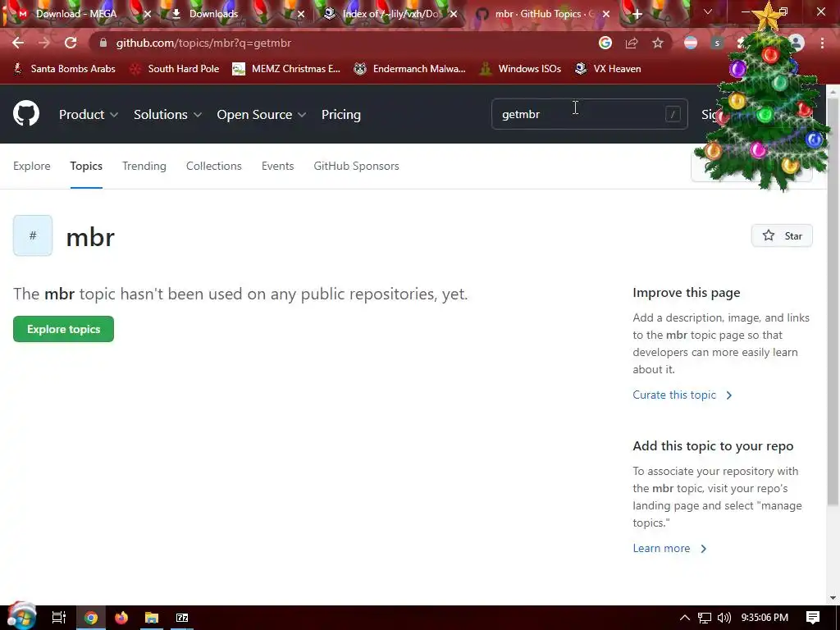The image size is (840, 630).
Task: Click the 'Add this topic to your repo' heading
Action: 713,445
